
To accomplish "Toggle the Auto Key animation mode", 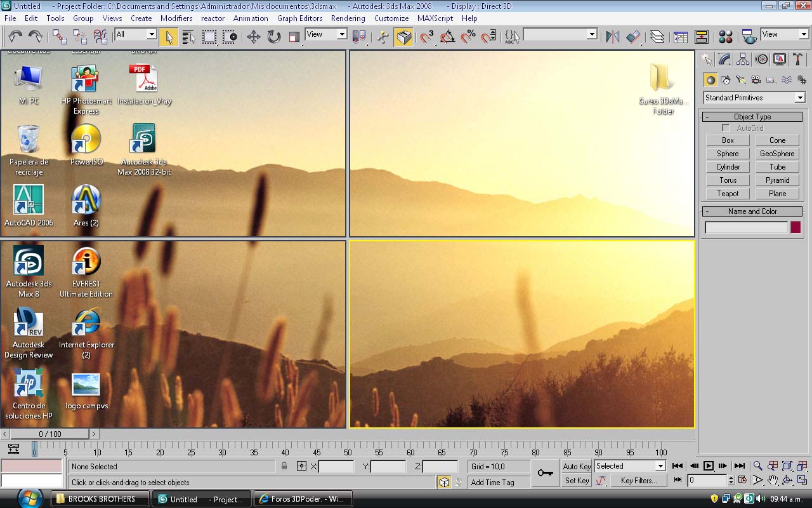I will 577,467.
